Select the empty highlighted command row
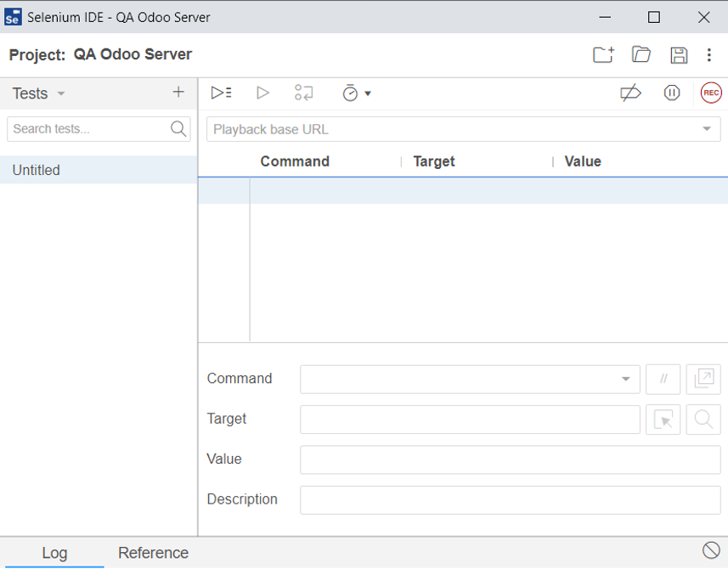The width and height of the screenshot is (728, 569). [463, 191]
